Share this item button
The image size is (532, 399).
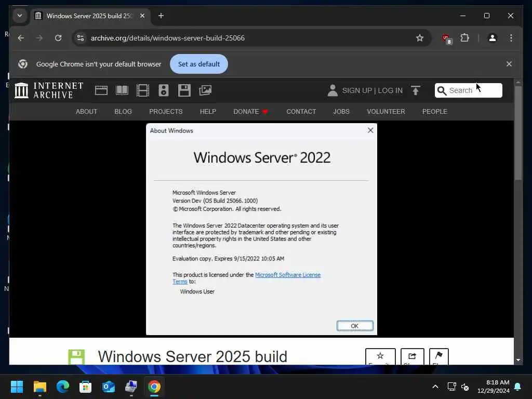[x=412, y=356]
